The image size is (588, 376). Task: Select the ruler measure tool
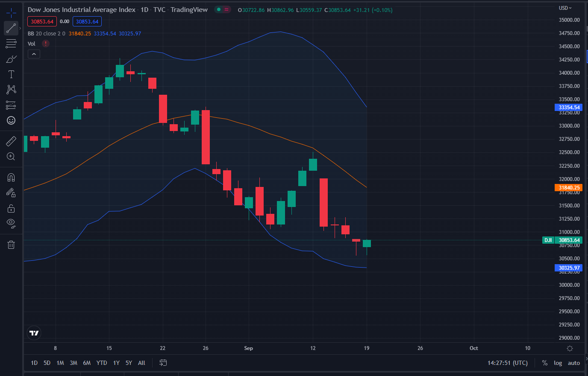[x=11, y=141]
